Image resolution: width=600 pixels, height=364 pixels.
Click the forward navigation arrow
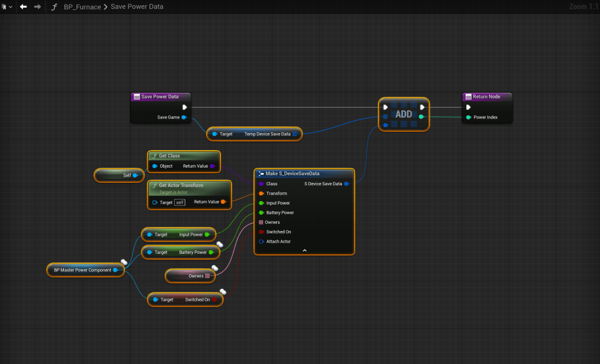click(x=38, y=6)
